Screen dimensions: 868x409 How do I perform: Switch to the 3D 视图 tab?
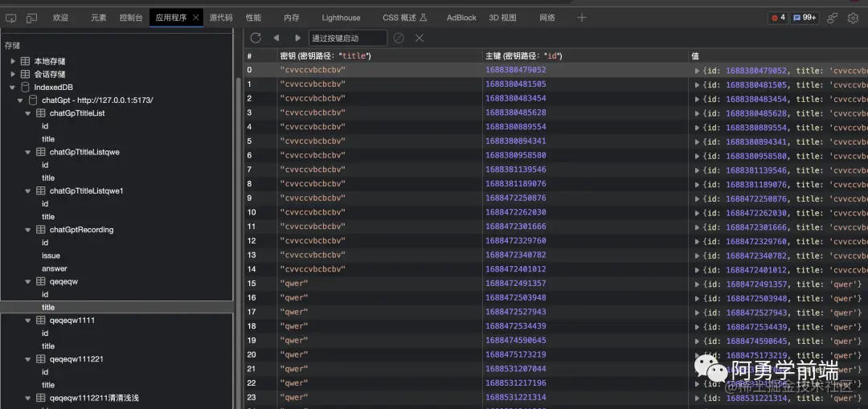[x=502, y=18]
